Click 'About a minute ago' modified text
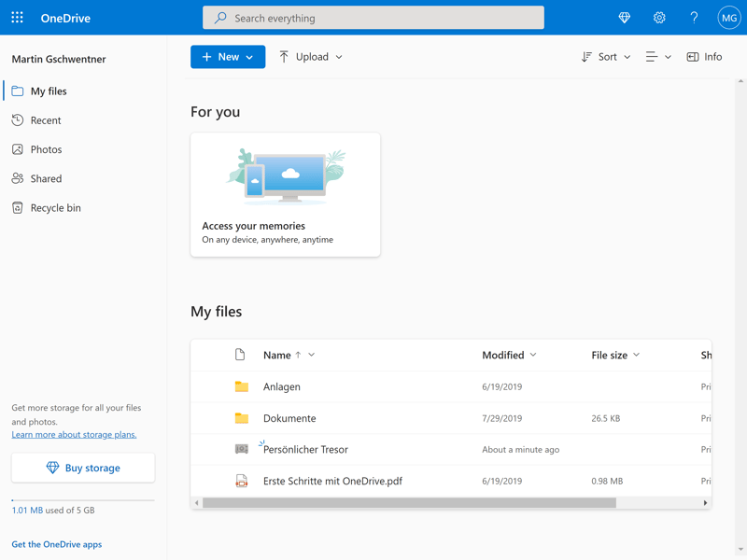The width and height of the screenshot is (747, 560). click(x=521, y=450)
